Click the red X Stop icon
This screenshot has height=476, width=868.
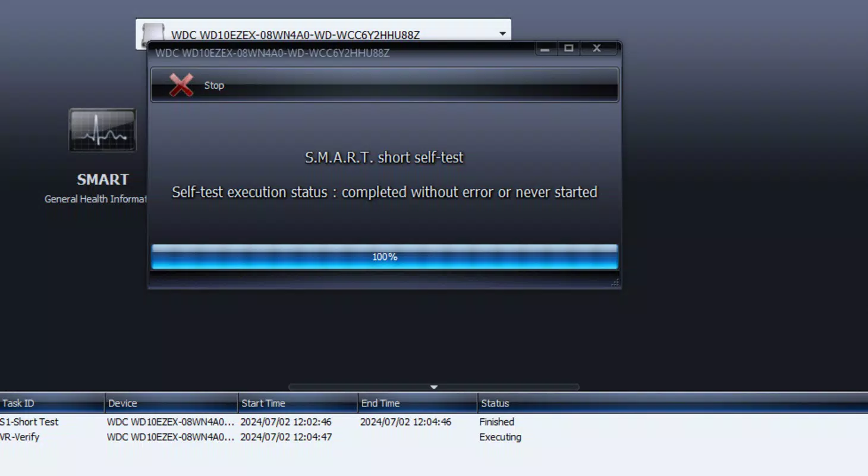point(181,85)
